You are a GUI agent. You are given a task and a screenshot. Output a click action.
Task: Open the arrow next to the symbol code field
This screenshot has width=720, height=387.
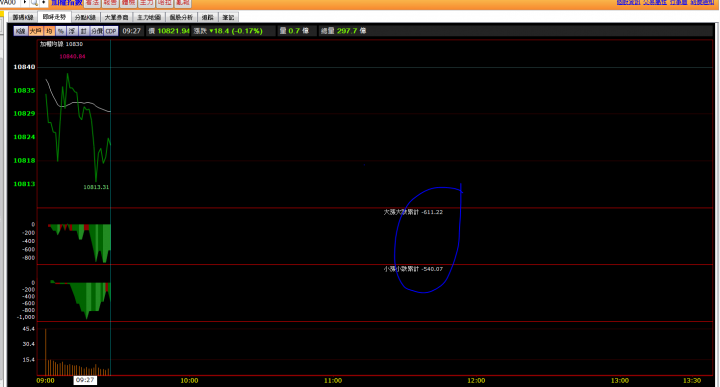[25, 2]
